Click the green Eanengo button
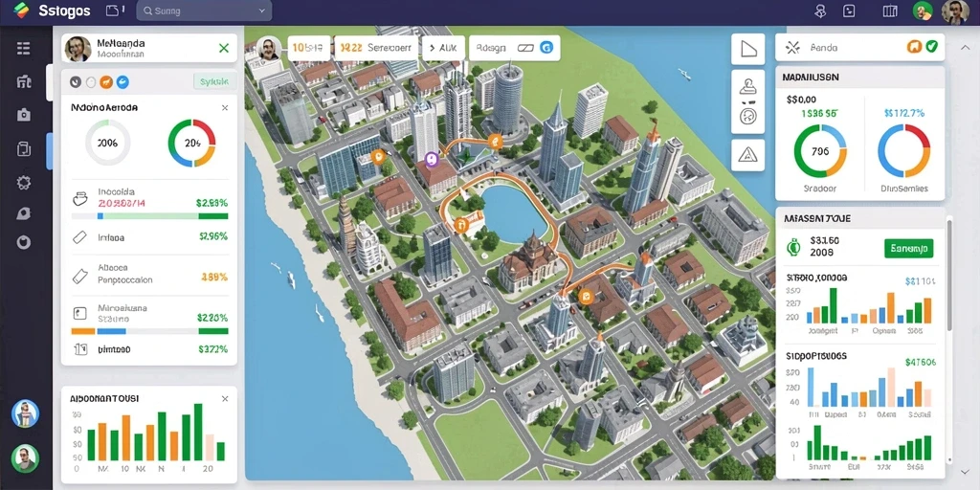This screenshot has width=980, height=490. [909, 248]
